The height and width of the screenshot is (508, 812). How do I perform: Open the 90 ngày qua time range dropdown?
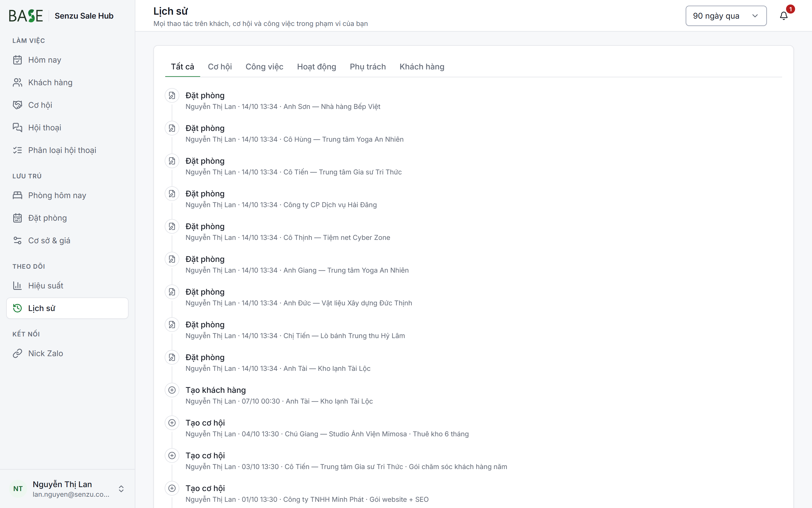(x=726, y=16)
